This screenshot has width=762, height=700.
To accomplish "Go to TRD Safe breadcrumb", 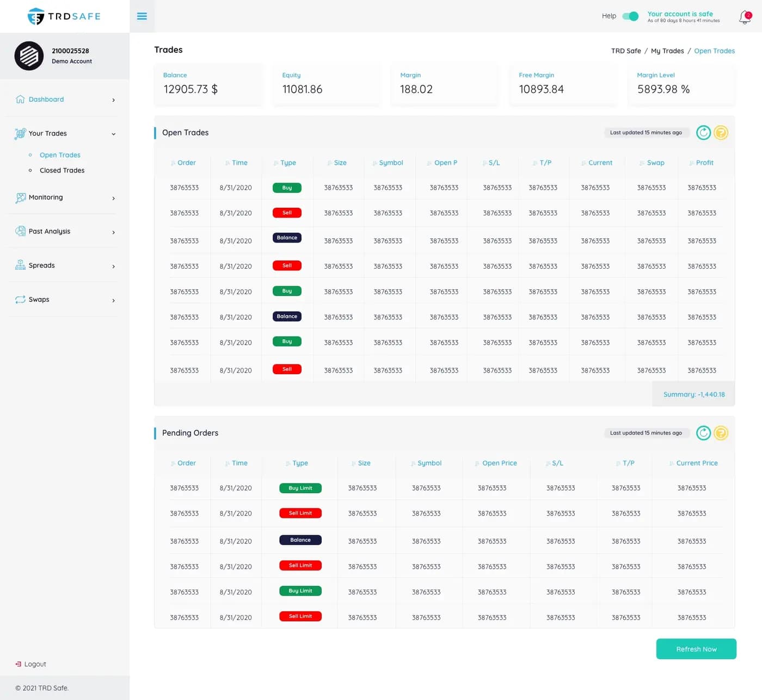I will [x=626, y=51].
